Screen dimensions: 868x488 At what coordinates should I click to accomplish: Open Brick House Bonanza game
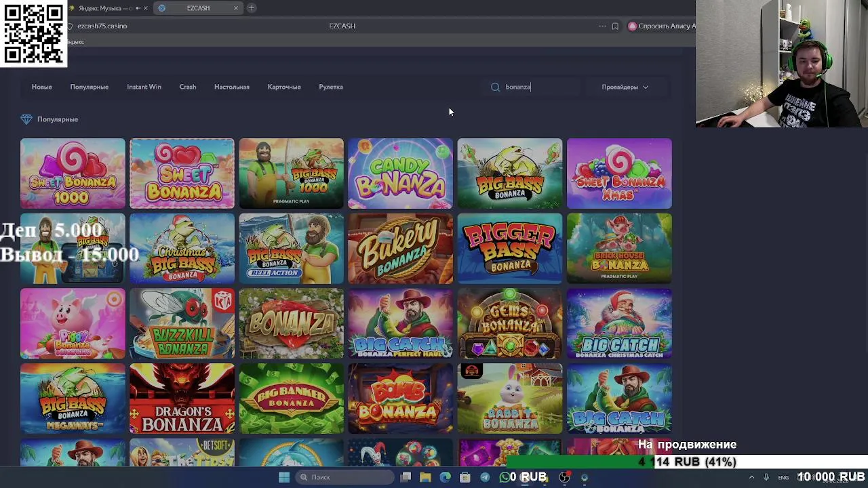[x=619, y=249]
